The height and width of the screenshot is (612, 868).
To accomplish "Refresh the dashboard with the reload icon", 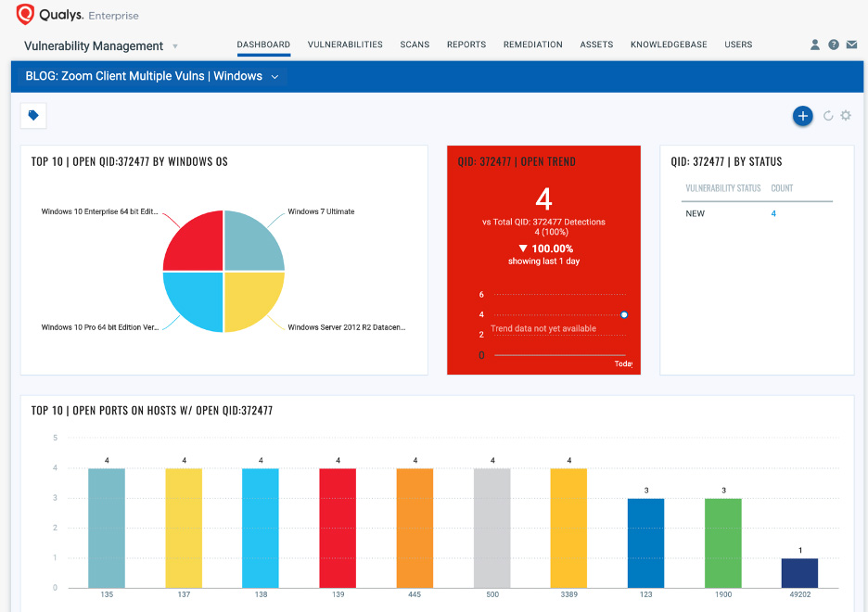I will 828,116.
